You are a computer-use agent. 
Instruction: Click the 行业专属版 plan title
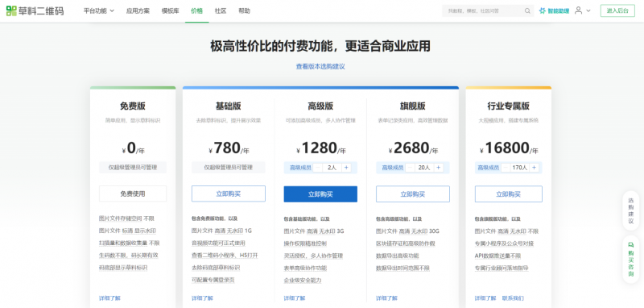pyautogui.click(x=509, y=106)
